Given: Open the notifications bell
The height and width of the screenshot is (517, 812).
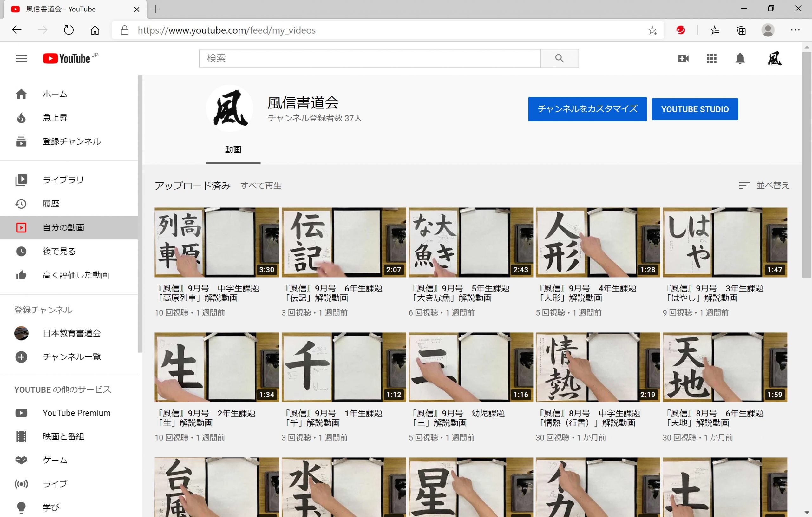Looking at the screenshot, I should [x=740, y=58].
